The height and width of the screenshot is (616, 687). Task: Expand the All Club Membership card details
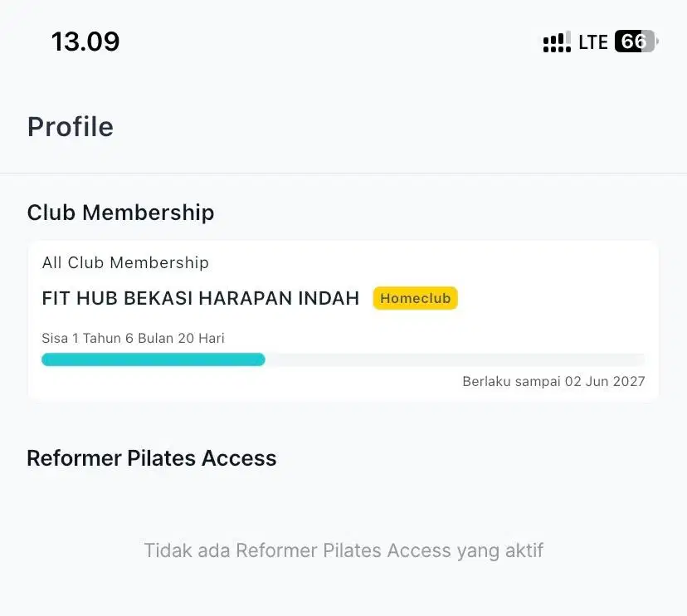[125, 262]
